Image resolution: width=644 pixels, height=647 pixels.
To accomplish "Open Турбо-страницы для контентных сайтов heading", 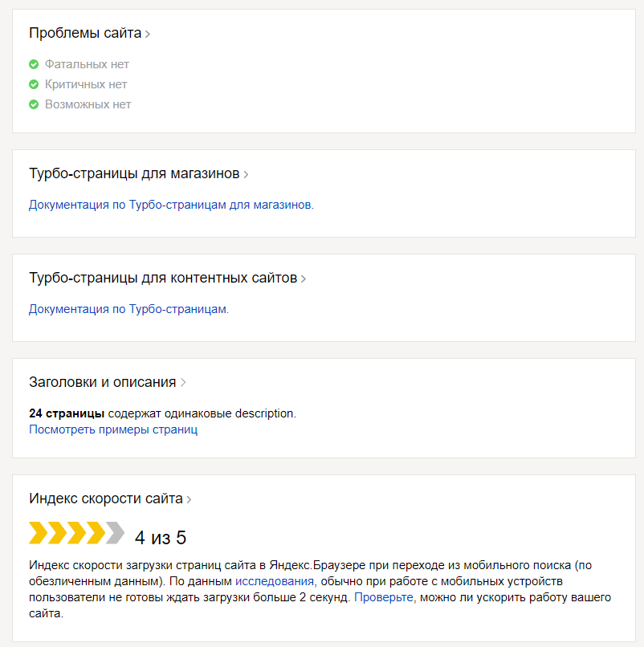I will (x=163, y=278).
